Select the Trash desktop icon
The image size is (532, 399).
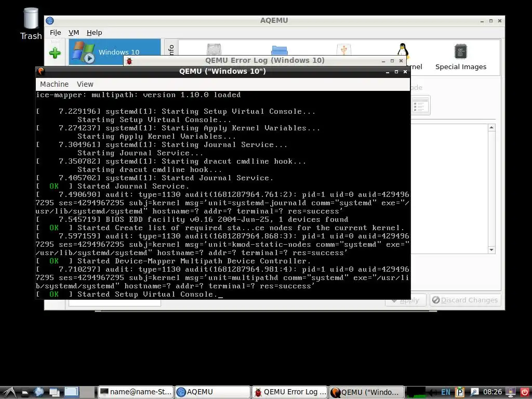click(31, 23)
